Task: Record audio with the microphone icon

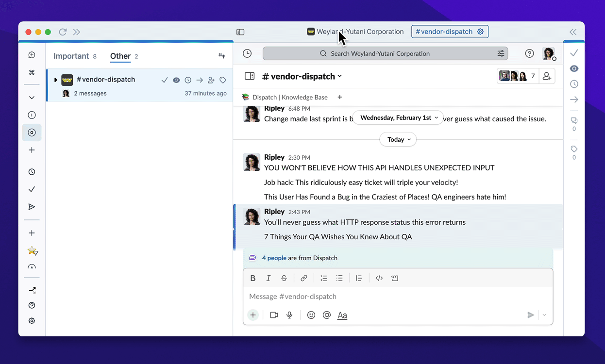Action: point(289,315)
